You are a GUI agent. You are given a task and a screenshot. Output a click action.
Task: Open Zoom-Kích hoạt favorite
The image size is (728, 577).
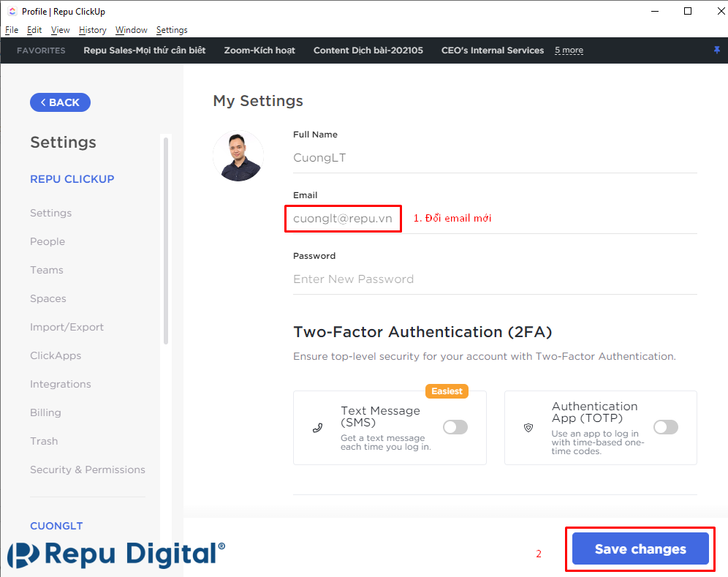(259, 50)
